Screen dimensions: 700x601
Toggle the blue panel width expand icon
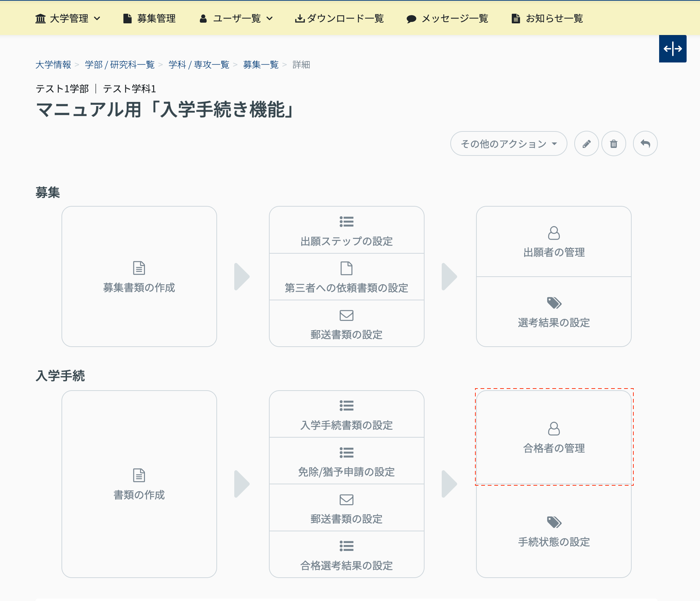[x=672, y=49]
